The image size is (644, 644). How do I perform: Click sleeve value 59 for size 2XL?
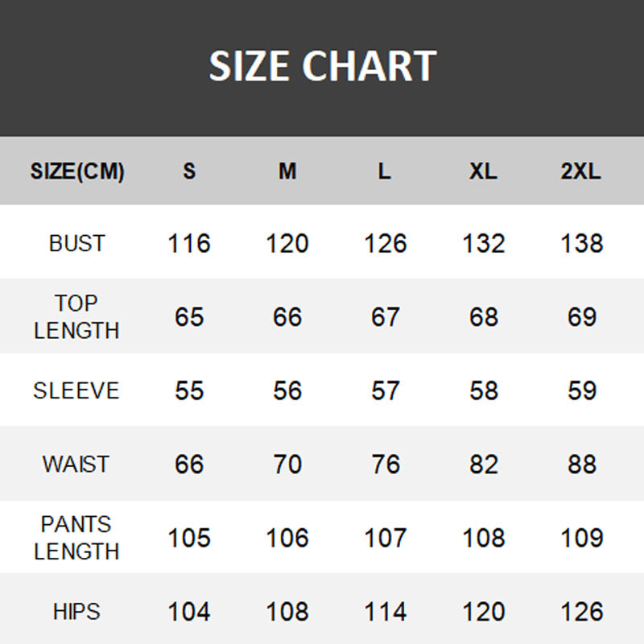(581, 390)
